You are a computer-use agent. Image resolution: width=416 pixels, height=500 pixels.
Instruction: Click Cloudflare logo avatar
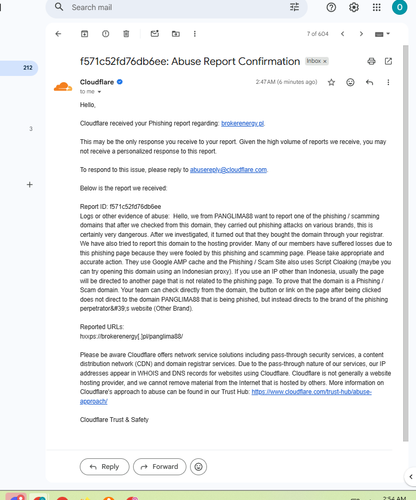coord(63,87)
